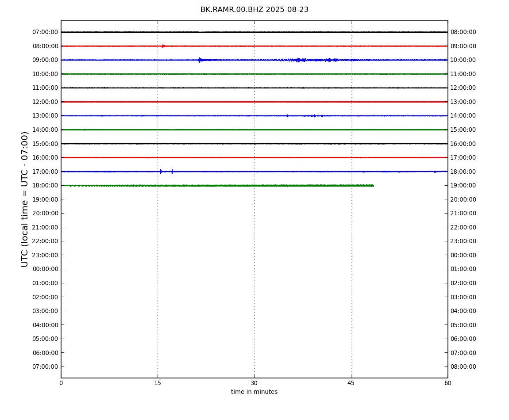This screenshot has width=509, height=420.
Task: Click the sharp onset spike on the blue 09:00:00 trace
Action: click(199, 60)
